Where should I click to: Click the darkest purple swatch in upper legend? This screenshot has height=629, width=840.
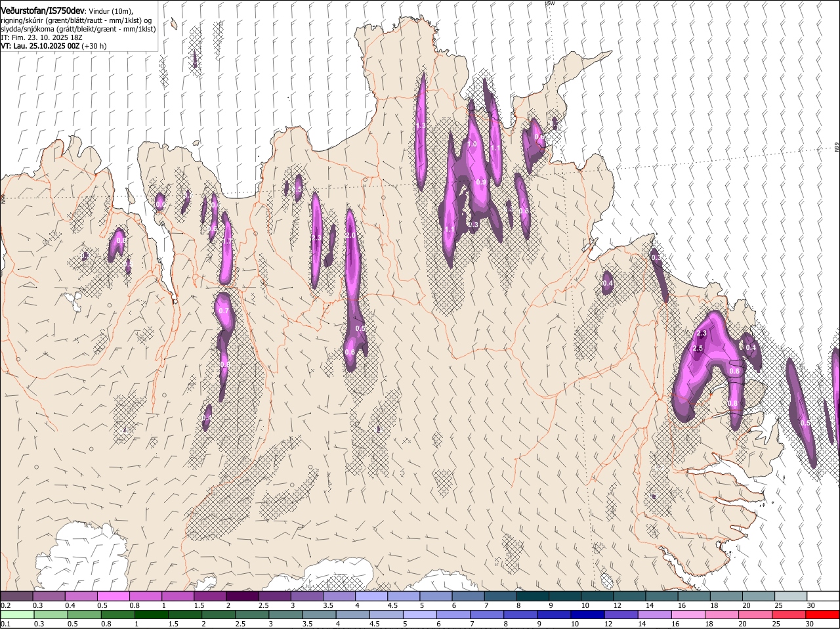[x=242, y=596]
